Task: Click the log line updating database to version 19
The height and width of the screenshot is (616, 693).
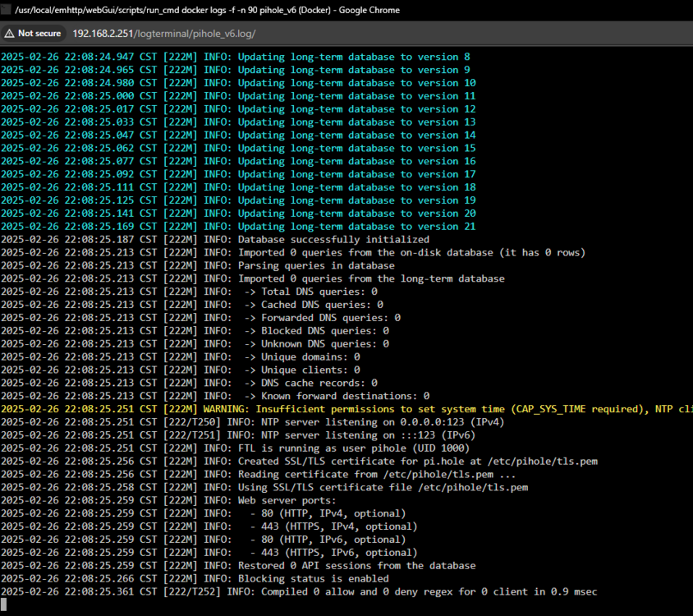Action: tap(239, 200)
